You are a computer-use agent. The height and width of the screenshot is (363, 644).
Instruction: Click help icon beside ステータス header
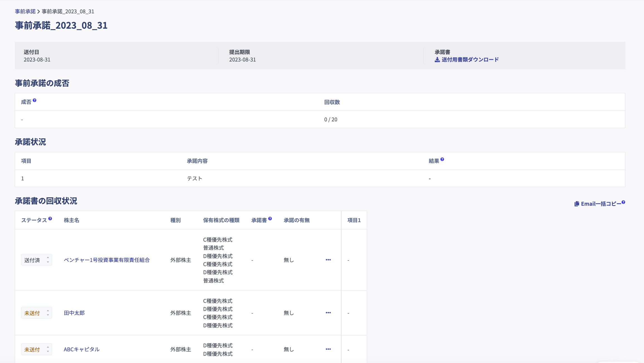click(50, 219)
